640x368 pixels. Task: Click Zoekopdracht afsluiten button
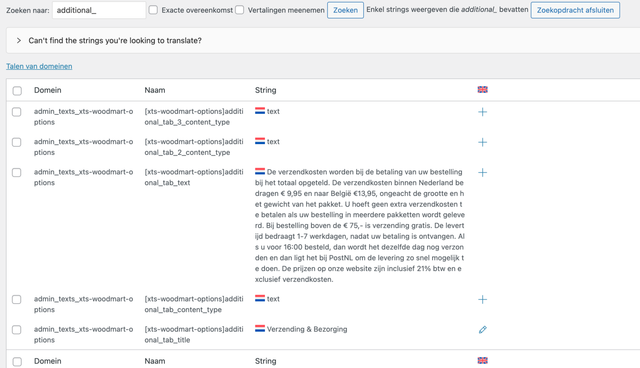pos(575,10)
